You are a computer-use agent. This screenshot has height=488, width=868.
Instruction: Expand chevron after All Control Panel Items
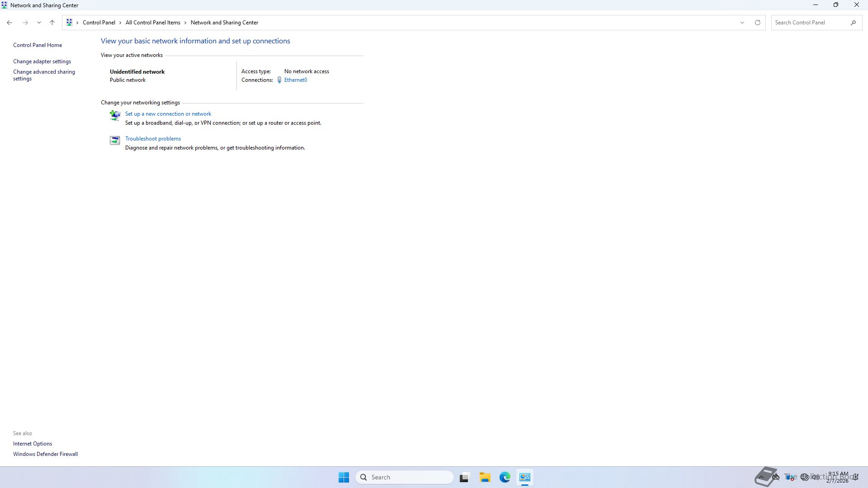[185, 23]
